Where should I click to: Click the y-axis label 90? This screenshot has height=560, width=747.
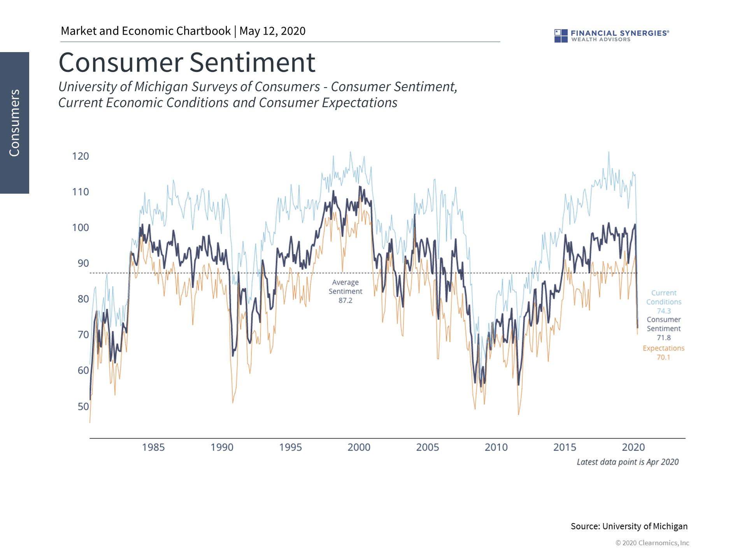point(83,263)
